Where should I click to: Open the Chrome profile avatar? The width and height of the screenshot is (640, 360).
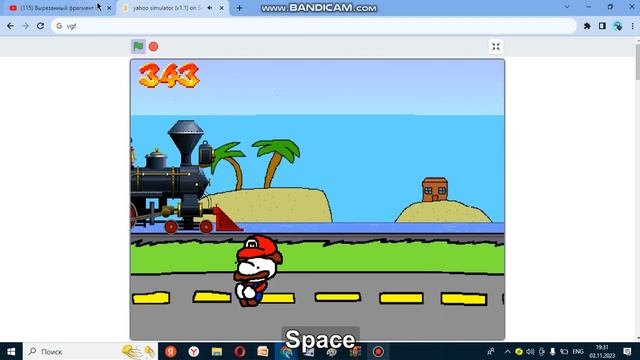(618, 26)
